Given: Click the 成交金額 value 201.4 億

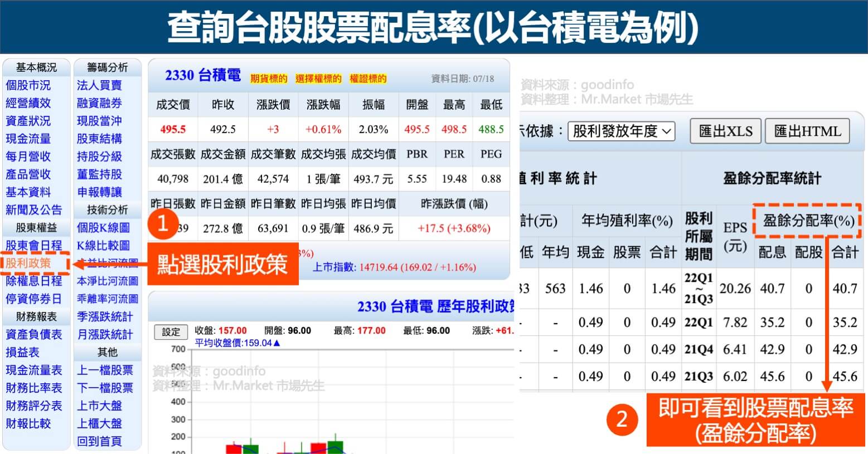Looking at the screenshot, I should 223,179.
